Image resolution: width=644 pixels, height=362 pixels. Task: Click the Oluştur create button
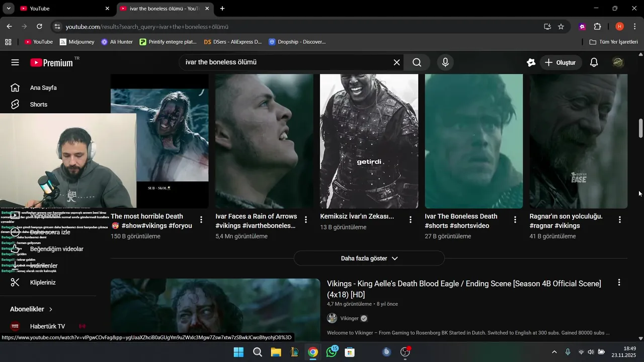(560, 62)
